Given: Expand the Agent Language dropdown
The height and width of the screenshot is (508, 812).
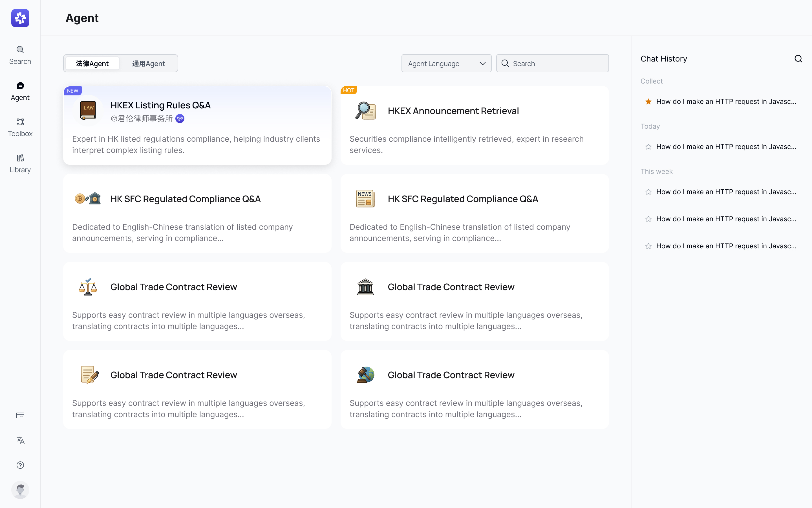Looking at the screenshot, I should (x=446, y=63).
